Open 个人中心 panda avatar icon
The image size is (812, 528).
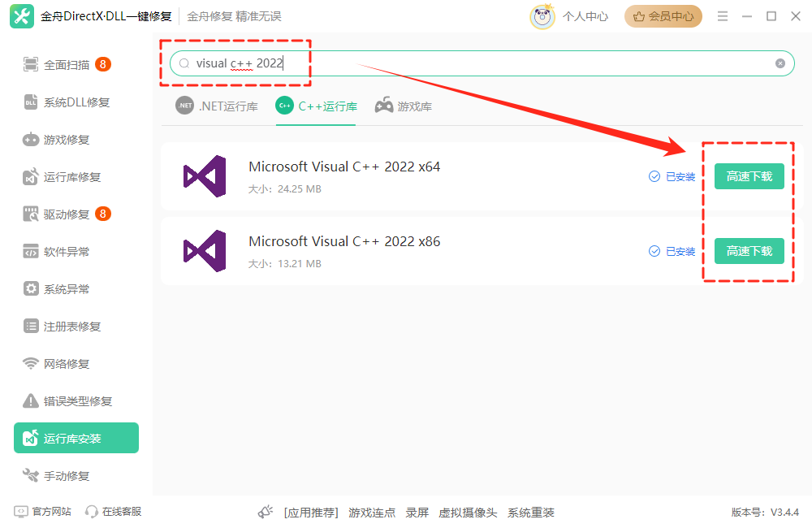(x=542, y=16)
